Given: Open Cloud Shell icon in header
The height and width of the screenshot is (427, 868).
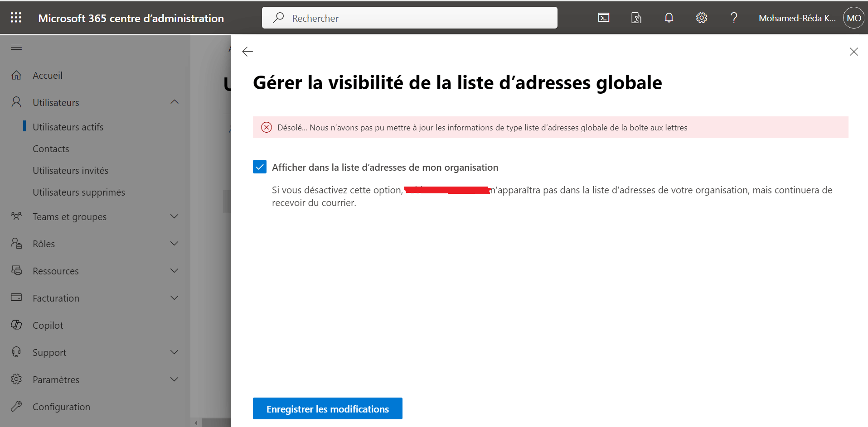Looking at the screenshot, I should coord(604,18).
